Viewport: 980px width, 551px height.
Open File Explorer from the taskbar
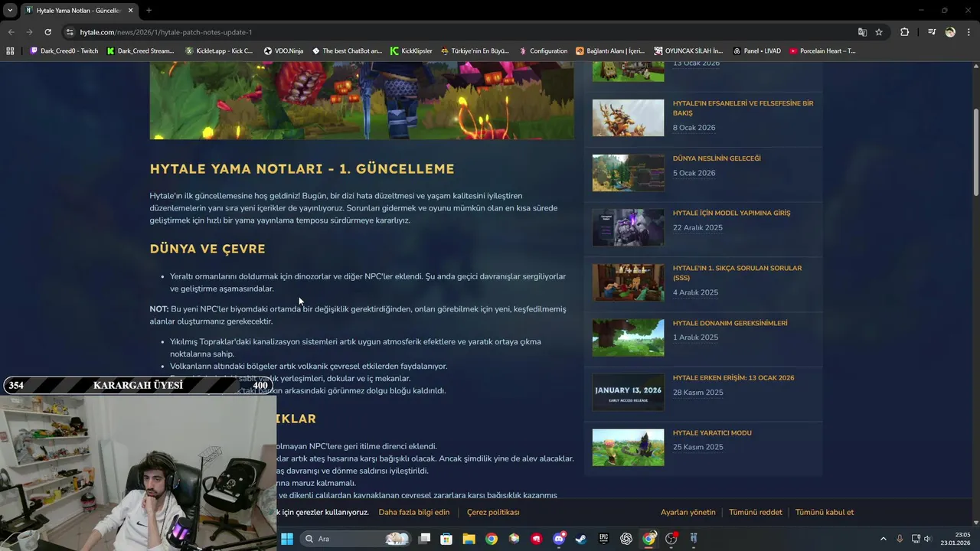point(469,539)
